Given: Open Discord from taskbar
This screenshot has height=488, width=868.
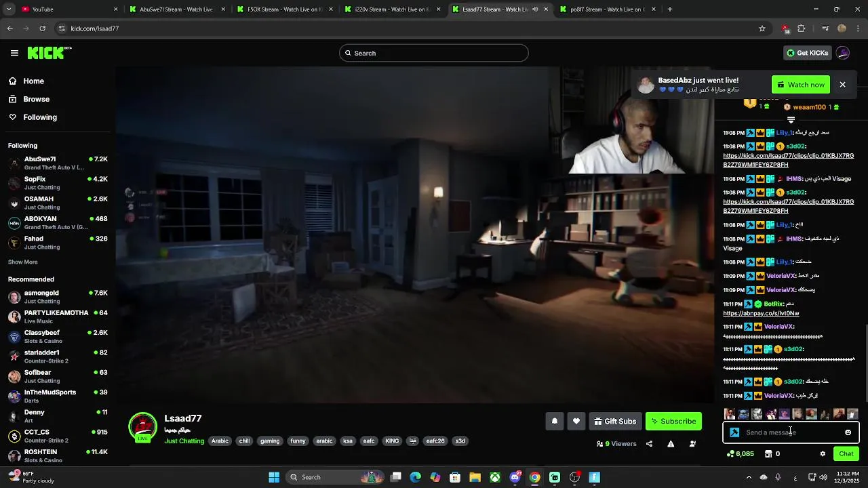Looking at the screenshot, I should 515,477.
